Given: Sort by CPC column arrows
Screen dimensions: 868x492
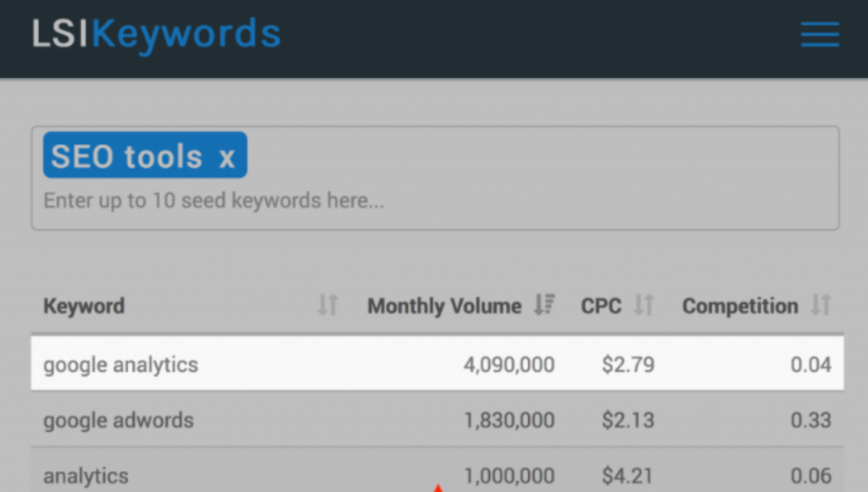Looking at the screenshot, I should [644, 305].
